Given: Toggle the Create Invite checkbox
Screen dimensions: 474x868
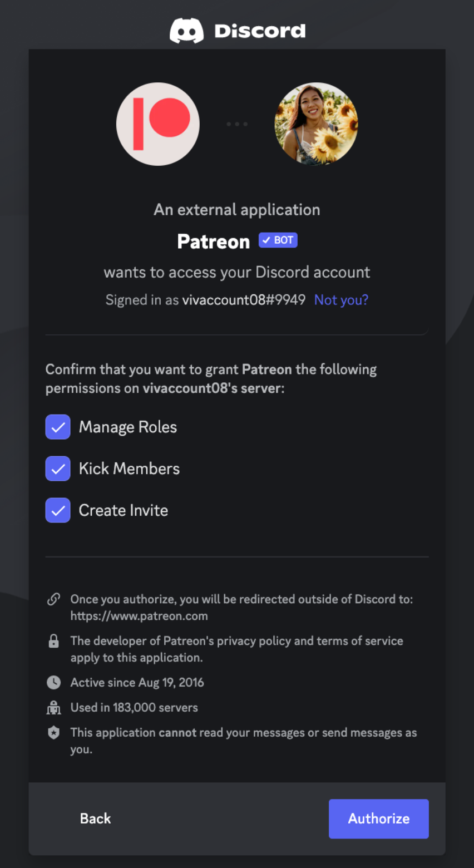Looking at the screenshot, I should [x=58, y=510].
